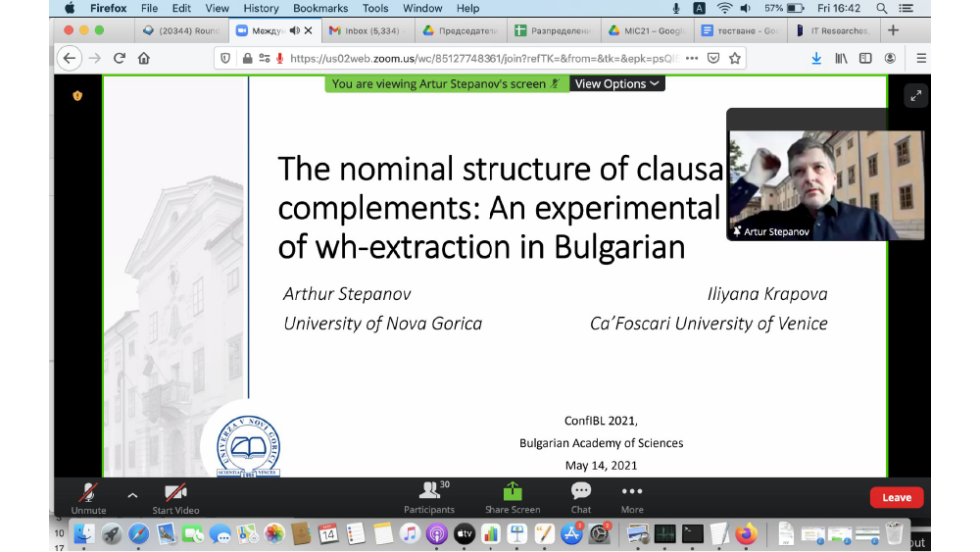980x552 pixels.
Task: Leave the Zoom meeting
Action: [896, 498]
